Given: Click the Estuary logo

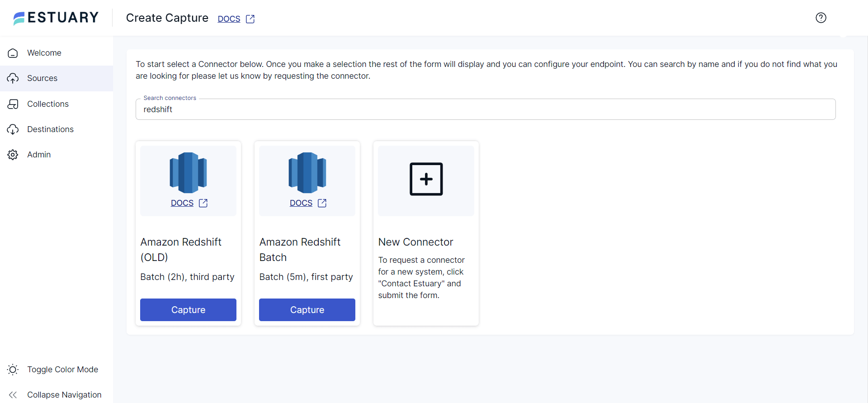Looking at the screenshot, I should 56,18.
